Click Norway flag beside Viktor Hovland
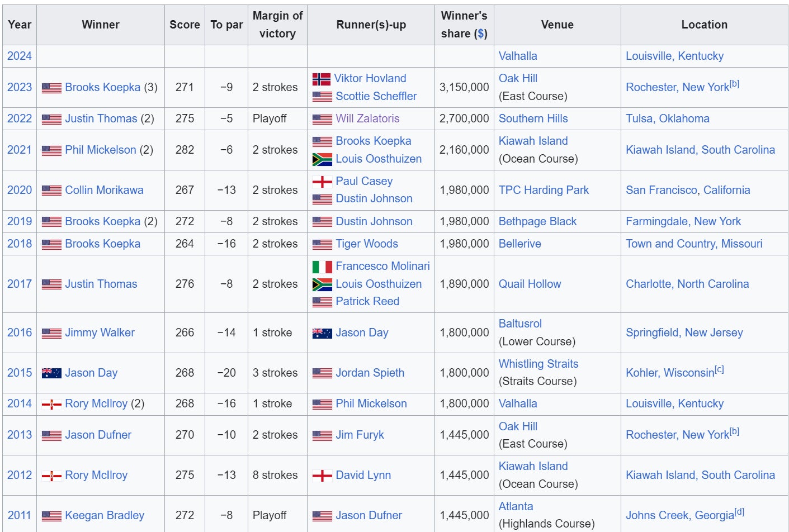Image resolution: width=789 pixels, height=532 pixels. (x=321, y=79)
